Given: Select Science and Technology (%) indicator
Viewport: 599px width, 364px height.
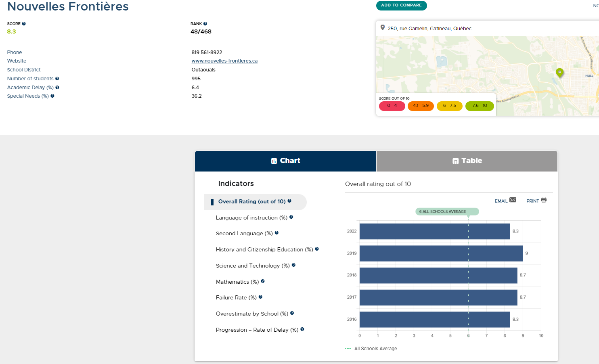Looking at the screenshot, I should [x=253, y=266].
